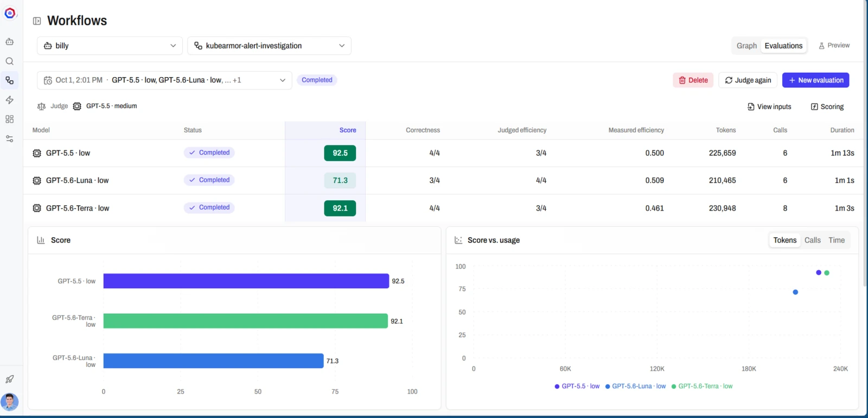Click the 71.3 score badge

click(340, 180)
